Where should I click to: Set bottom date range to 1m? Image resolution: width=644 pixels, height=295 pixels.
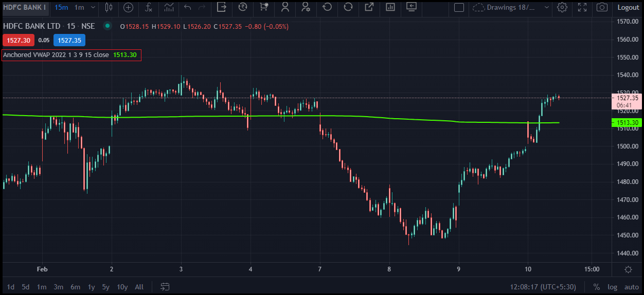(x=42, y=287)
